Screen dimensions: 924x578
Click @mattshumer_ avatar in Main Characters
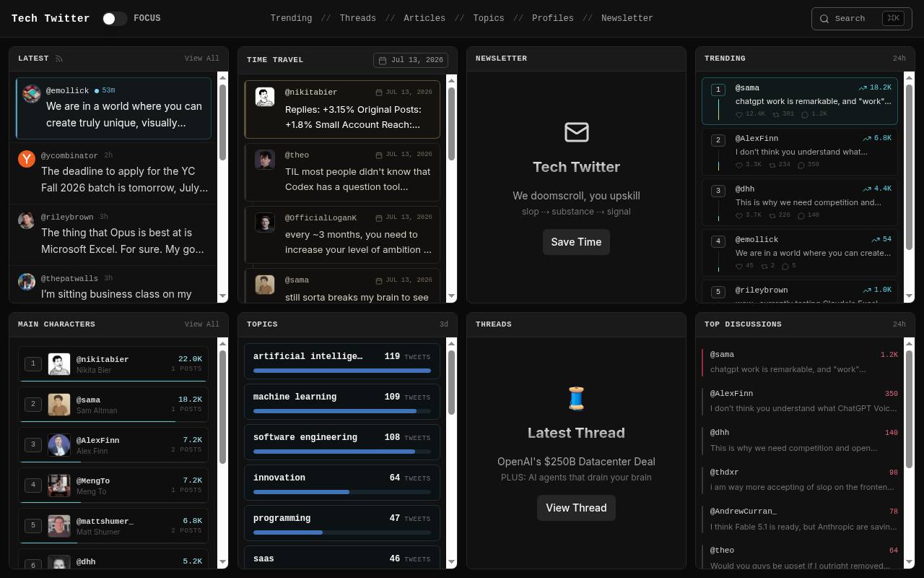[59, 526]
